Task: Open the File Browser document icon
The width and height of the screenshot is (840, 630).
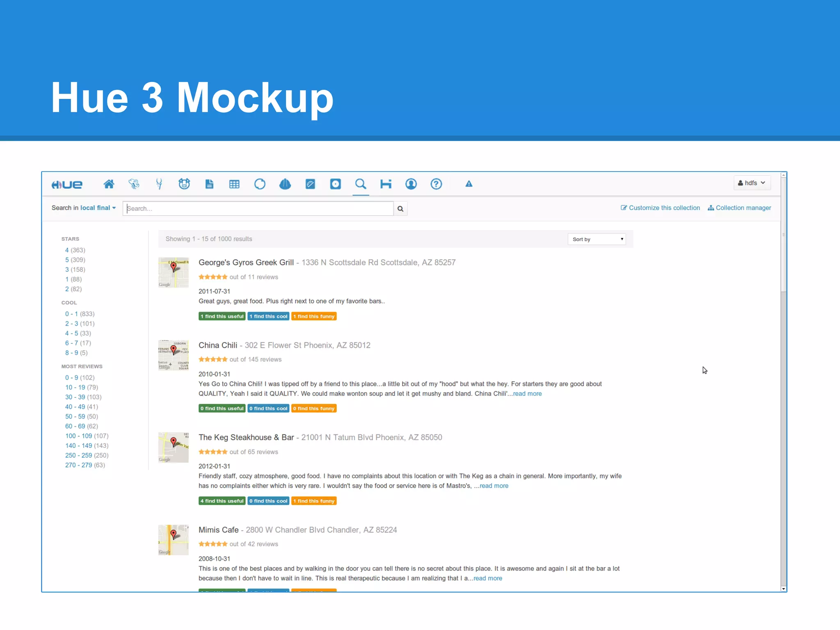Action: coord(209,184)
